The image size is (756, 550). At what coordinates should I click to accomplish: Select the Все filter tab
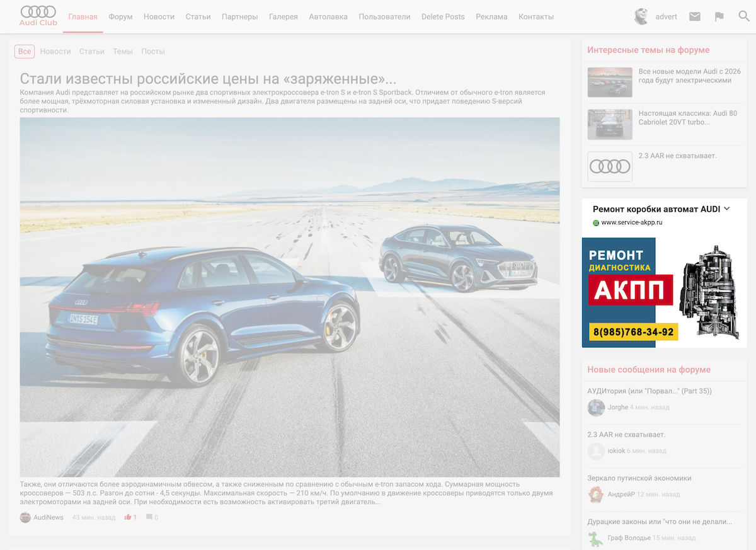25,52
